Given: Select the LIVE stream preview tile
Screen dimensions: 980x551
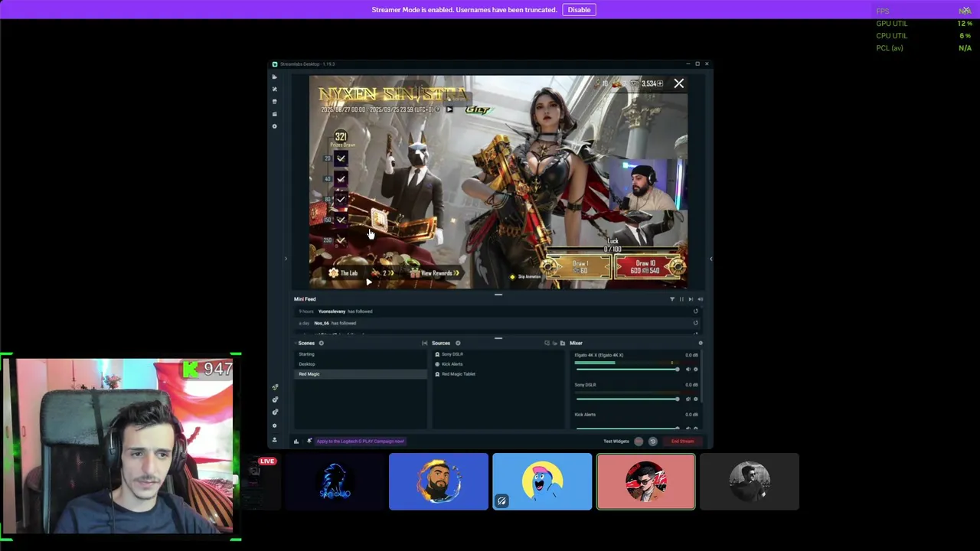Looking at the screenshot, I should (x=260, y=481).
